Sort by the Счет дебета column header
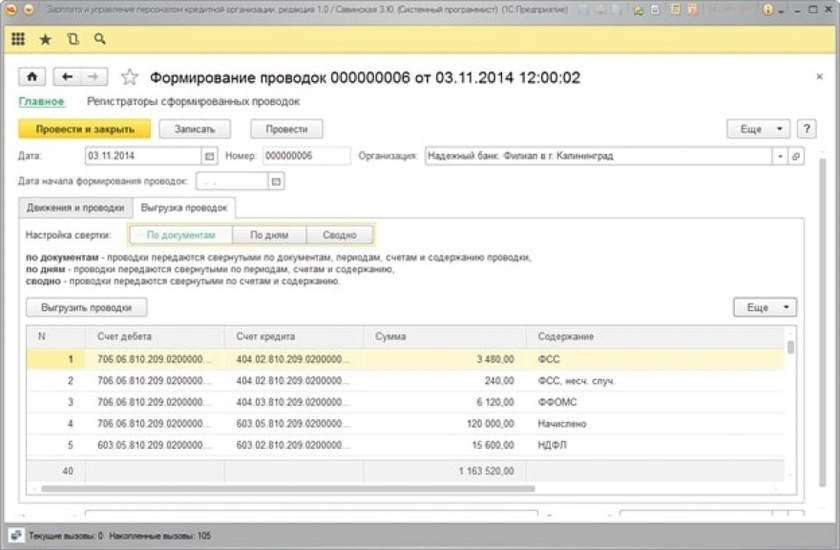840x550 pixels. coord(154,336)
